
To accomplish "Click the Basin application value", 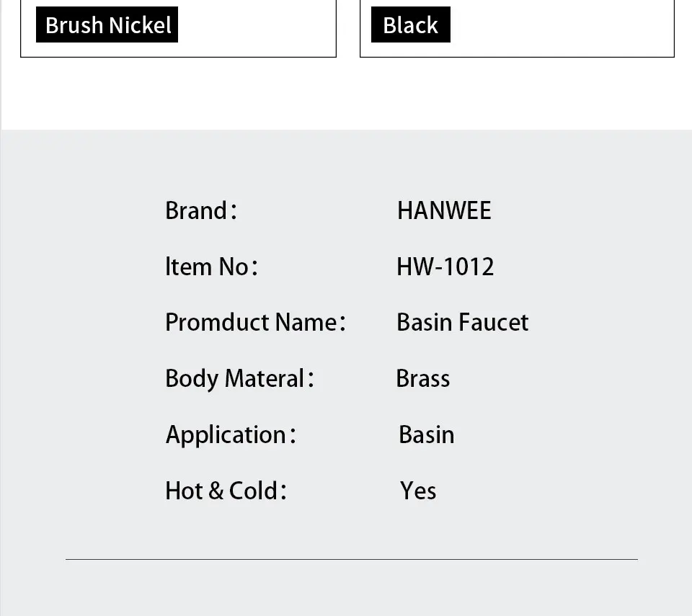I will (426, 434).
